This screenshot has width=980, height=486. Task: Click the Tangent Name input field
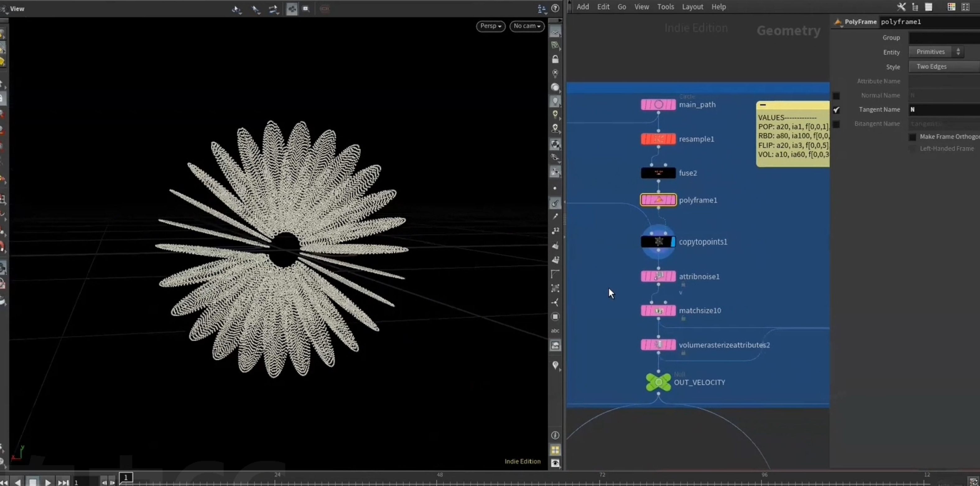[944, 110]
